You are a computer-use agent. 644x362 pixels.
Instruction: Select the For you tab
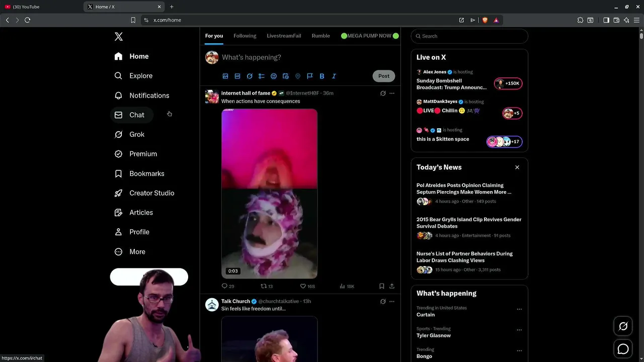pyautogui.click(x=214, y=36)
